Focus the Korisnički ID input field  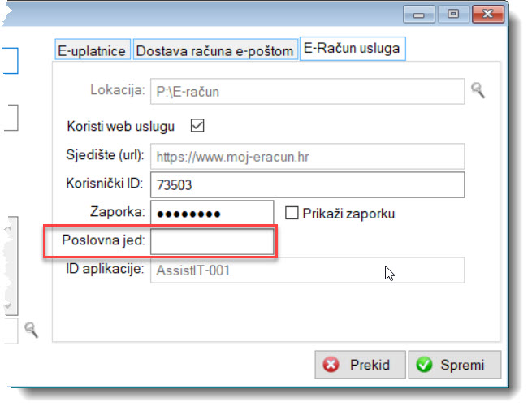(307, 184)
